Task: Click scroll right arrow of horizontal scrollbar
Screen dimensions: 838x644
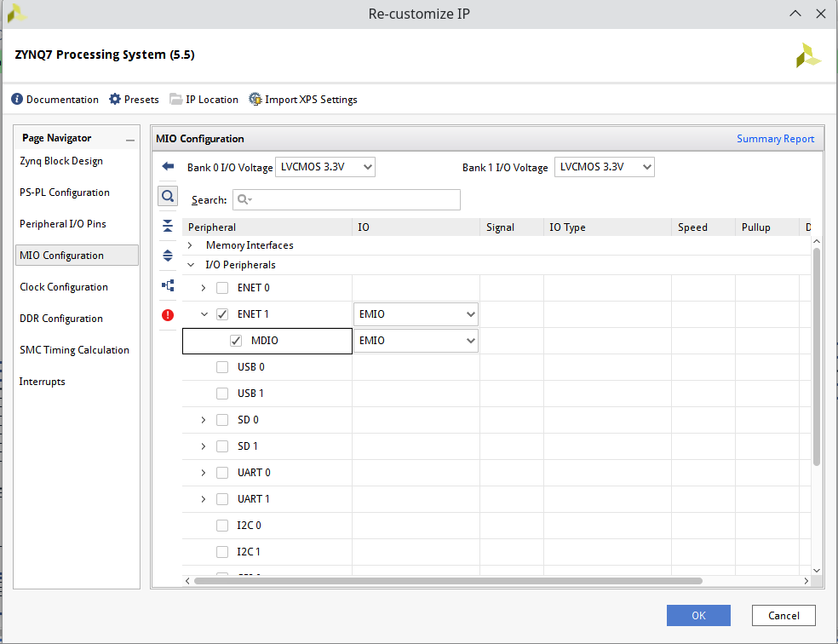Action: [806, 581]
